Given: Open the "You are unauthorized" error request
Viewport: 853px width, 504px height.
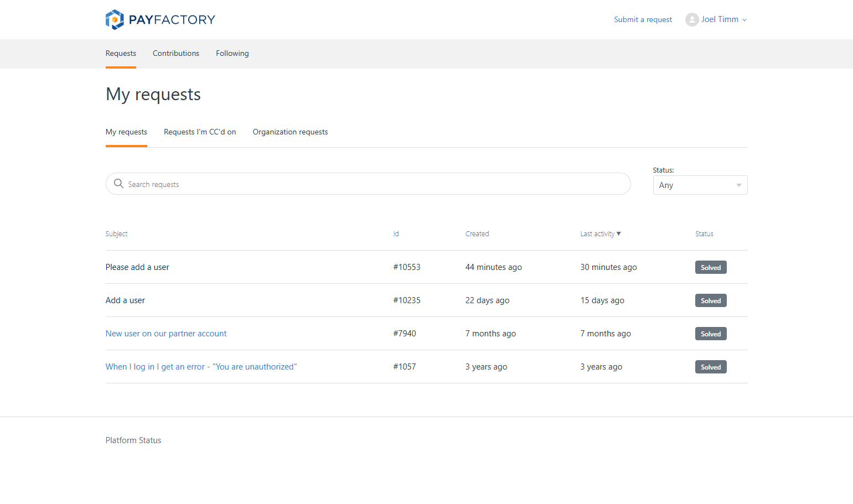Looking at the screenshot, I should click(x=201, y=367).
